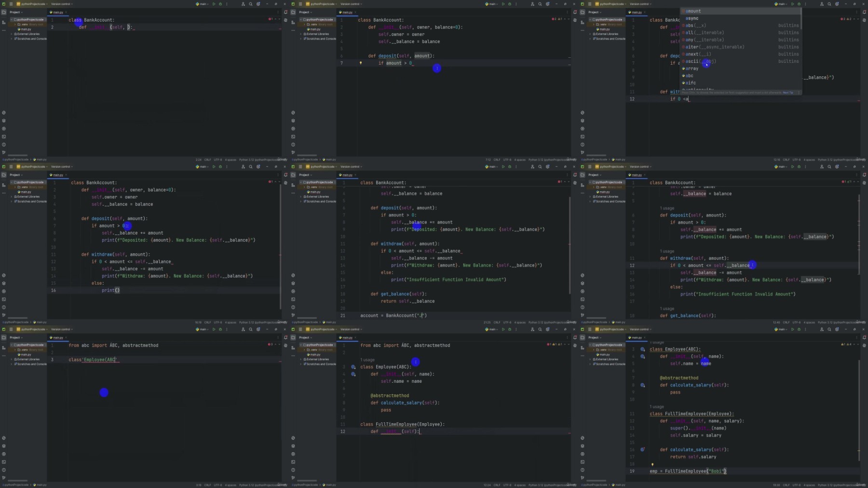This screenshot has height=488, width=868.
Task: Choose 'array' from the autocomplete popup list
Action: click(692, 69)
